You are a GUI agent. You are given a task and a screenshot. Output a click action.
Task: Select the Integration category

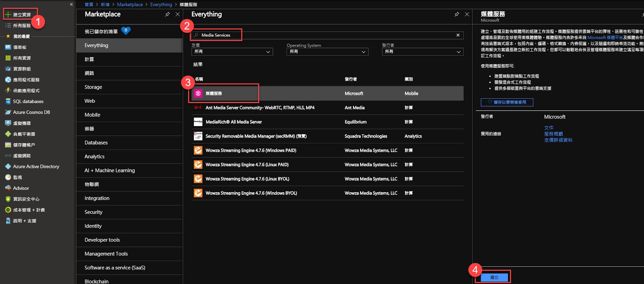coord(130,198)
